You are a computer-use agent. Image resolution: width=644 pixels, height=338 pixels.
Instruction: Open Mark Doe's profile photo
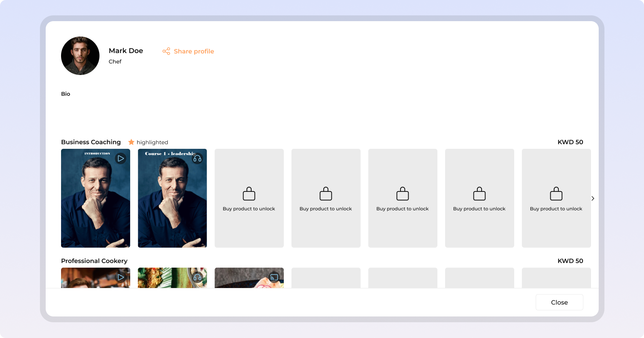[80, 56]
